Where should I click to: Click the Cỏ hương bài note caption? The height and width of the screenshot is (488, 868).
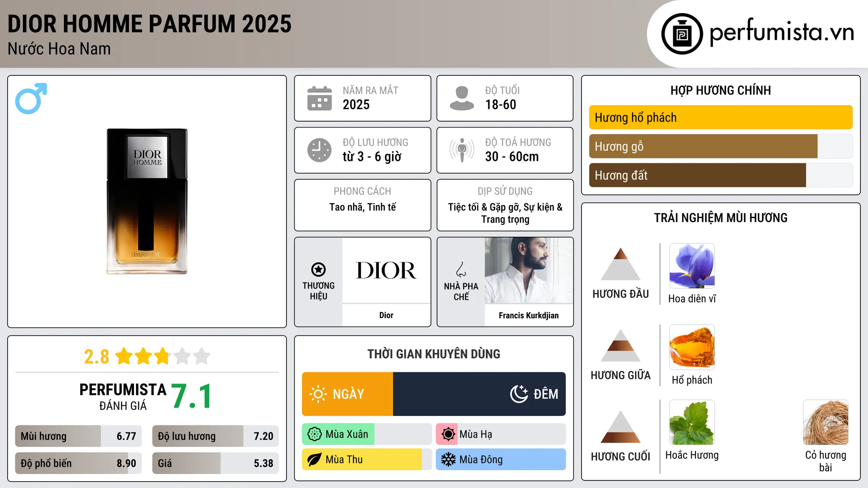(x=826, y=461)
